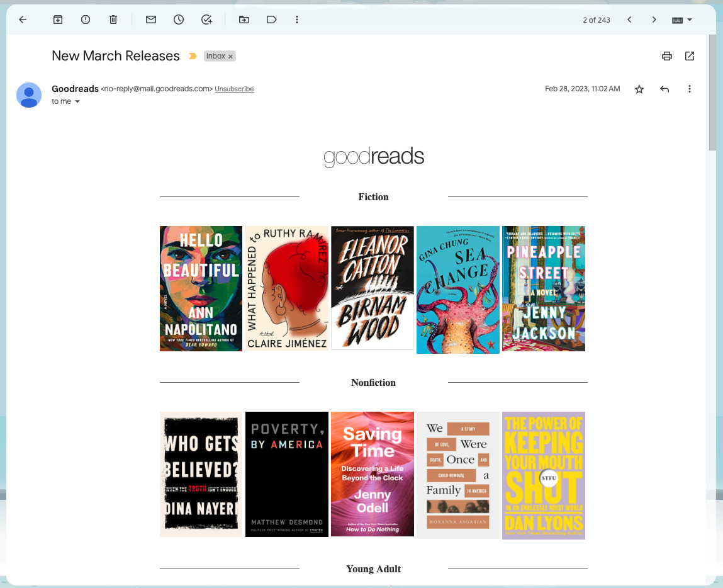
Task: Delete the email with trash icon
Action: click(113, 20)
